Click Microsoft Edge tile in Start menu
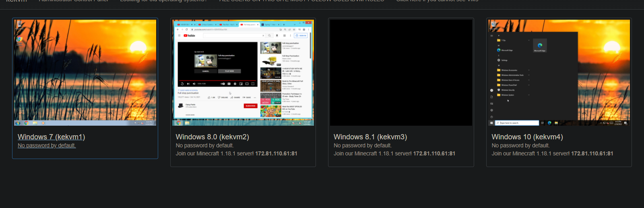Viewport: 644px width, 208px height. (540, 46)
